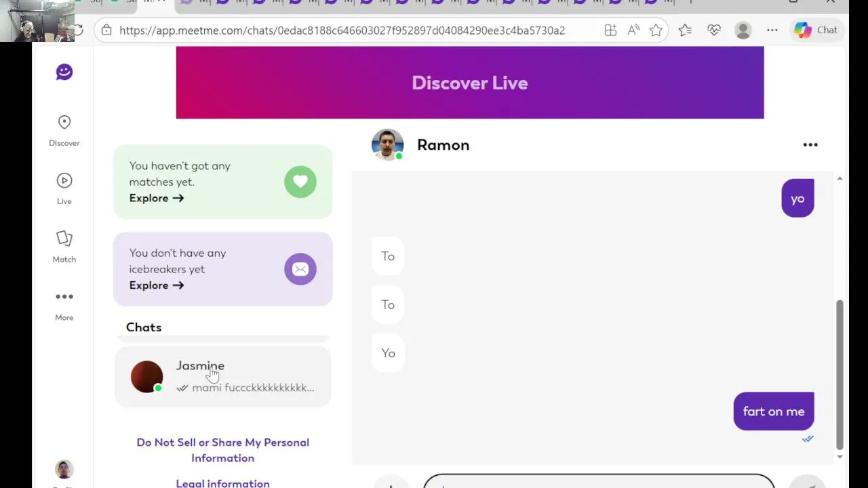Open browser Settings and more menu
The width and height of the screenshot is (868, 488).
tap(772, 30)
